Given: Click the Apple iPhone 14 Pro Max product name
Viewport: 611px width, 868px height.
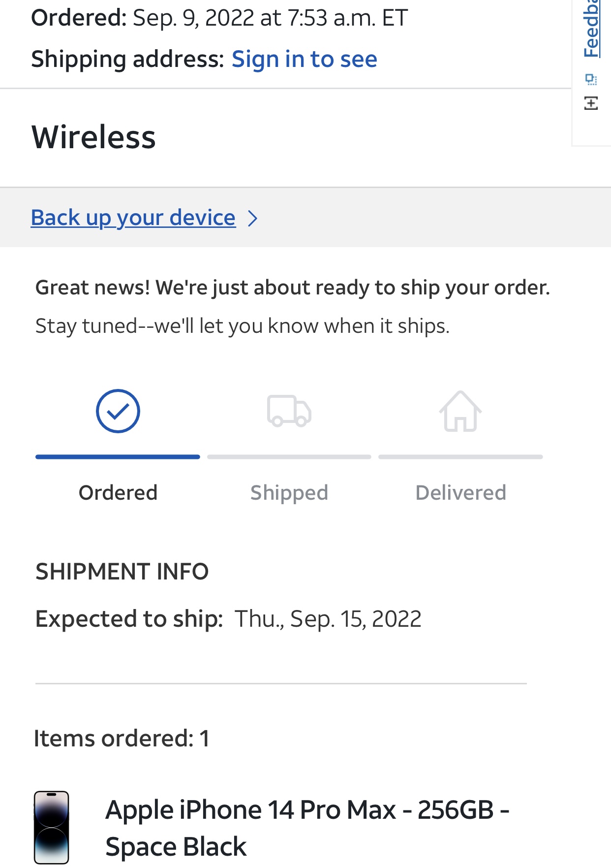Looking at the screenshot, I should tap(307, 828).
